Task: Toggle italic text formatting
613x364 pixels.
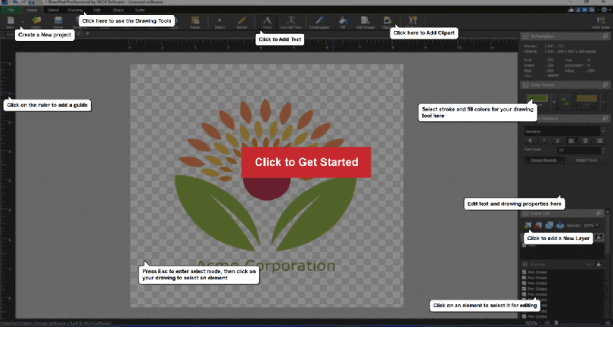Action: 544,141
